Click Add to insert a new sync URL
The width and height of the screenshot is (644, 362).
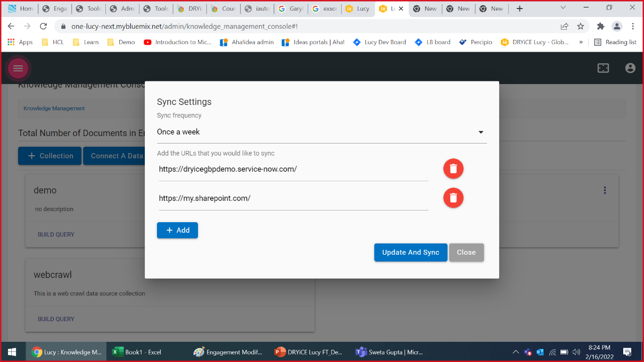click(x=177, y=230)
